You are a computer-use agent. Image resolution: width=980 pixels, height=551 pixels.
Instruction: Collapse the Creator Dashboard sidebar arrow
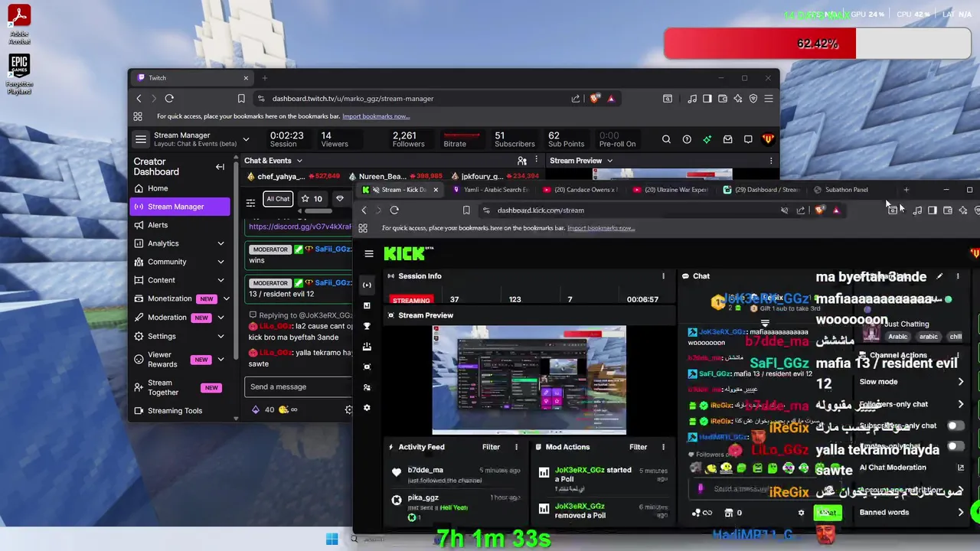click(220, 167)
